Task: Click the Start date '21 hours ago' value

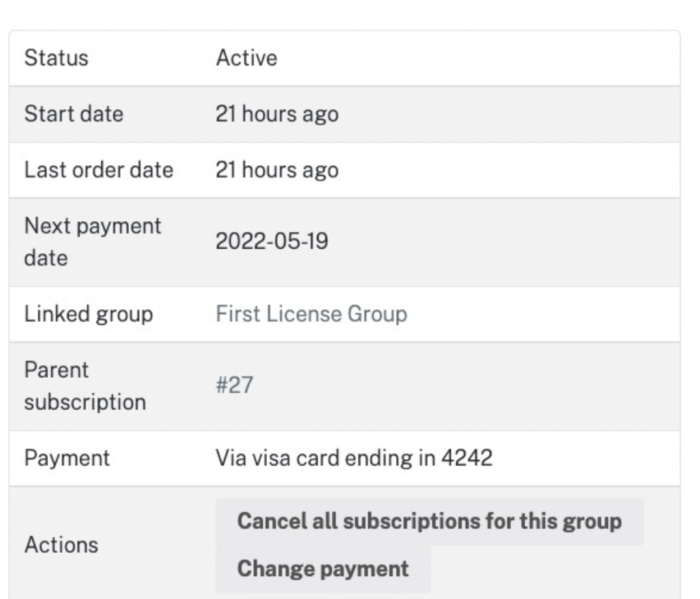Action: coord(277,114)
